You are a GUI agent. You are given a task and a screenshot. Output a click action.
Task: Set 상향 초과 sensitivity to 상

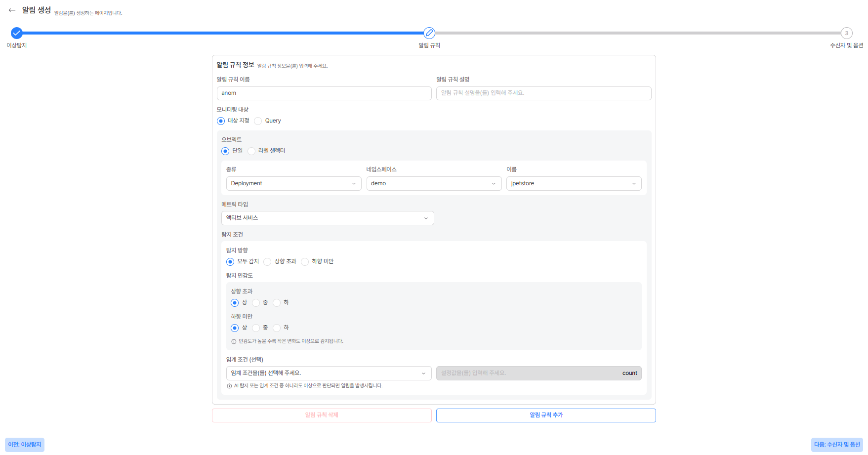[x=235, y=303]
